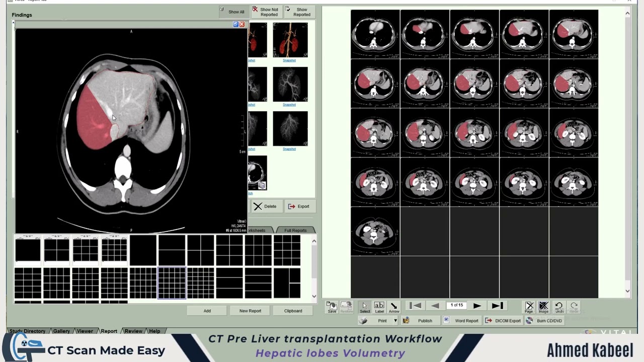Select the red kidneys and aorta 3D snapshot thumbnail
Image resolution: width=644 pixels, height=362 pixels.
point(290,40)
